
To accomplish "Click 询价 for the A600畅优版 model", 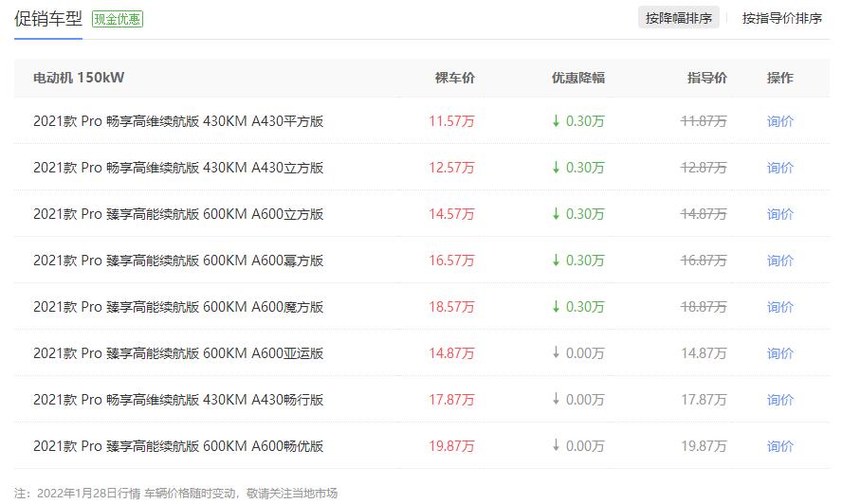I will (779, 446).
